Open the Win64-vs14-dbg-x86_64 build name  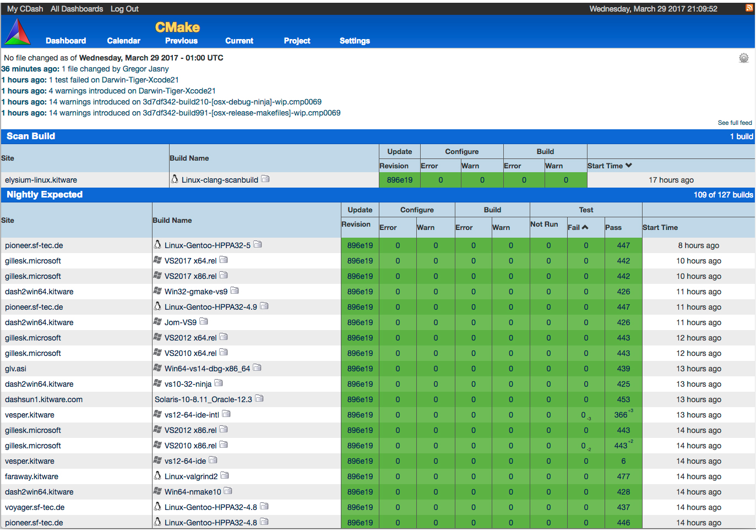pyautogui.click(x=208, y=369)
